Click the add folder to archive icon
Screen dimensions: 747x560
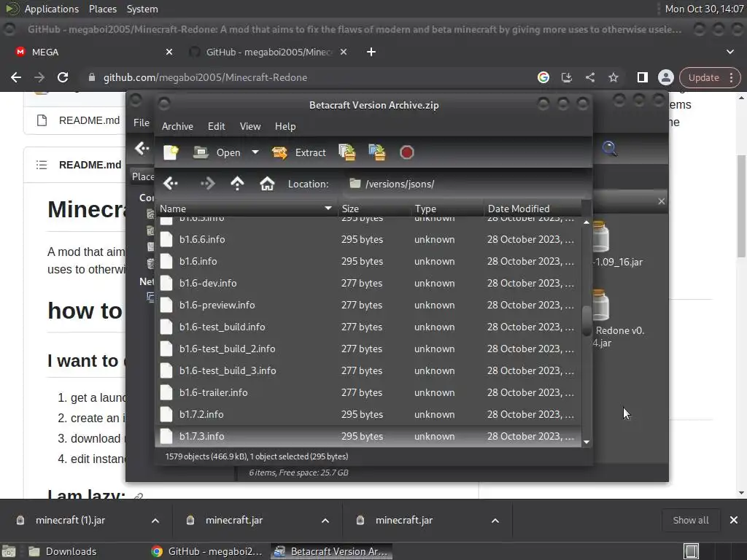click(377, 152)
